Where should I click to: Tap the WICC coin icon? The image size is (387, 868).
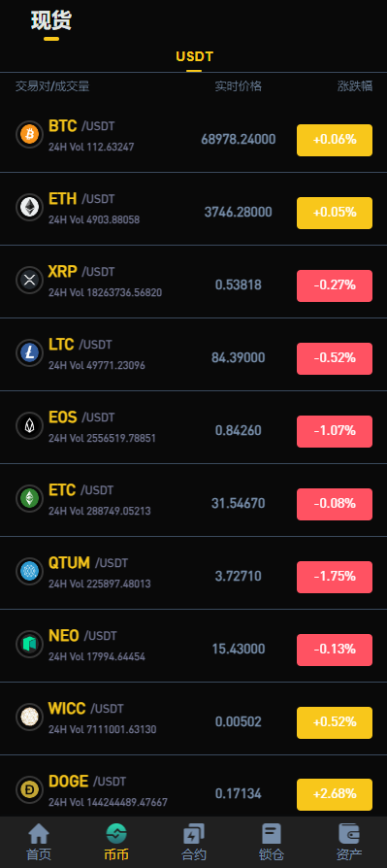pos(29,717)
